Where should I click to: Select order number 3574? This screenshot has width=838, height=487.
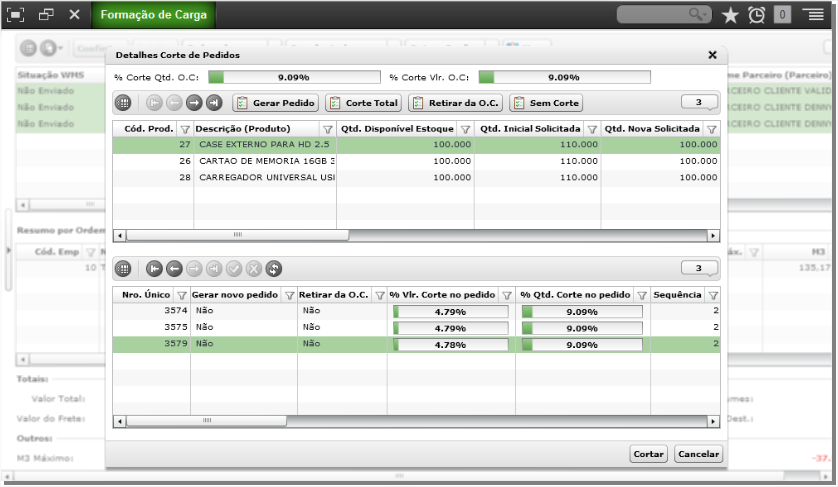(175, 311)
